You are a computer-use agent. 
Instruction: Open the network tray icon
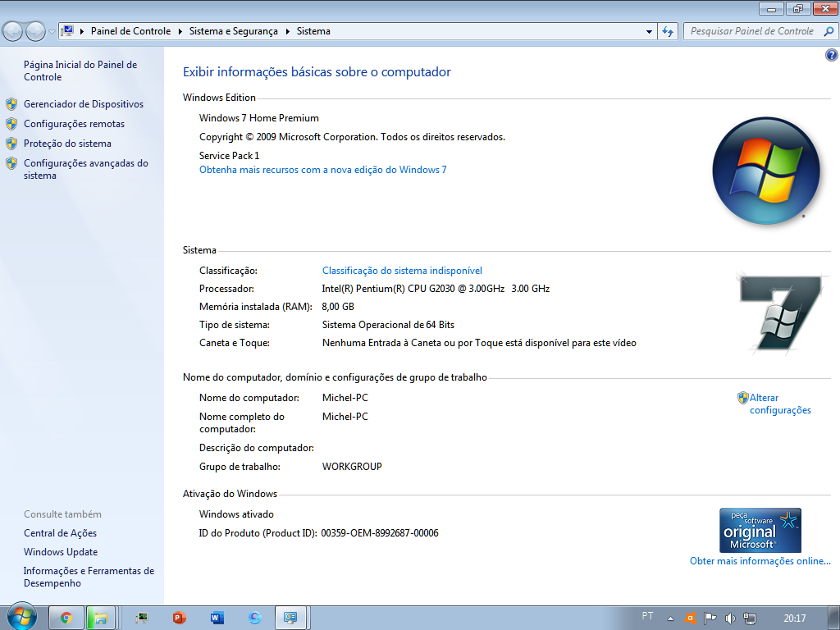click(x=750, y=619)
